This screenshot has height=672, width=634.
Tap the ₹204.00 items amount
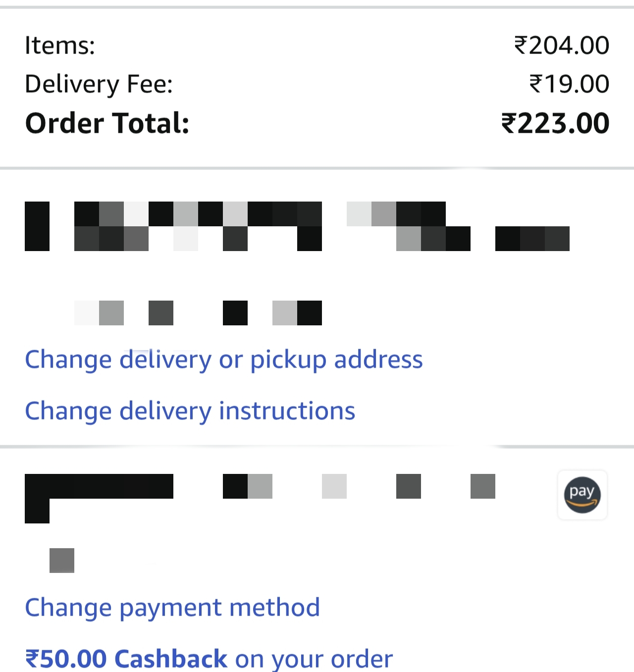tap(562, 46)
